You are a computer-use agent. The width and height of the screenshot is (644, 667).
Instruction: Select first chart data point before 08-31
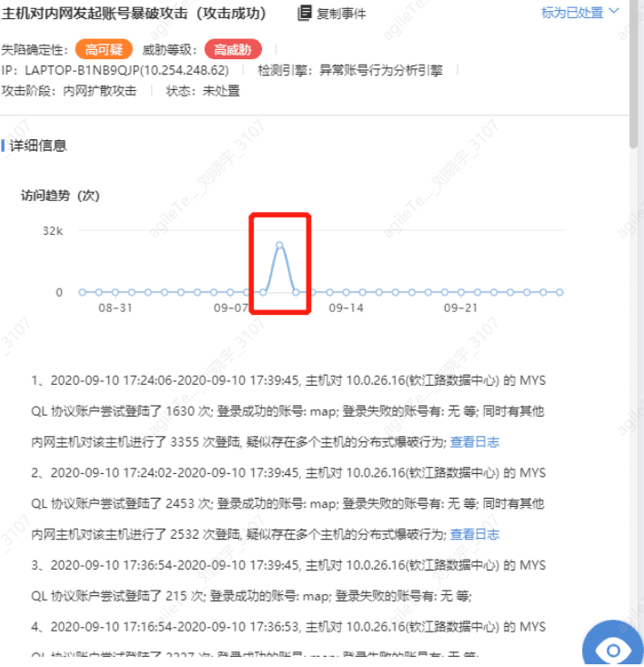coord(83,292)
